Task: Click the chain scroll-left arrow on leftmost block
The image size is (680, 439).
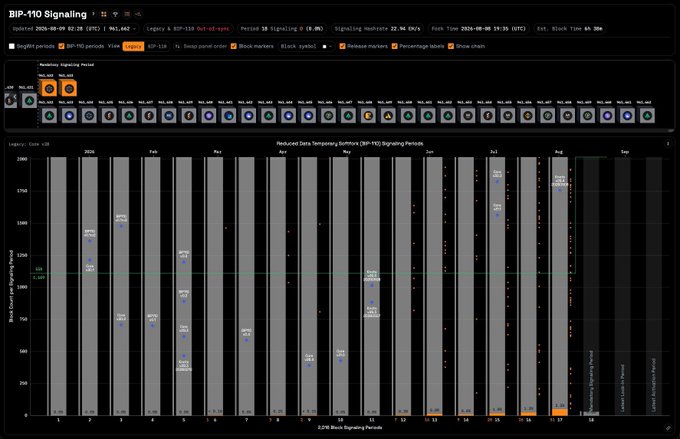Action: point(14,97)
